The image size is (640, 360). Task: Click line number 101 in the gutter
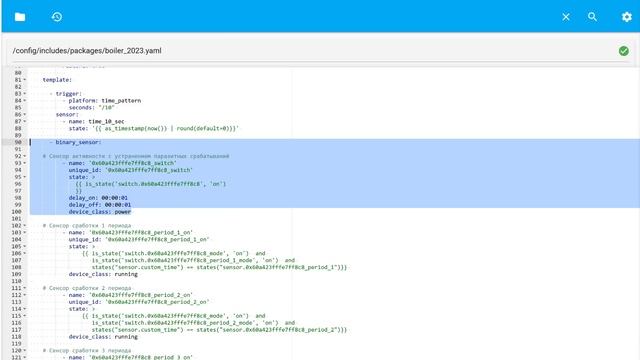coord(16,218)
